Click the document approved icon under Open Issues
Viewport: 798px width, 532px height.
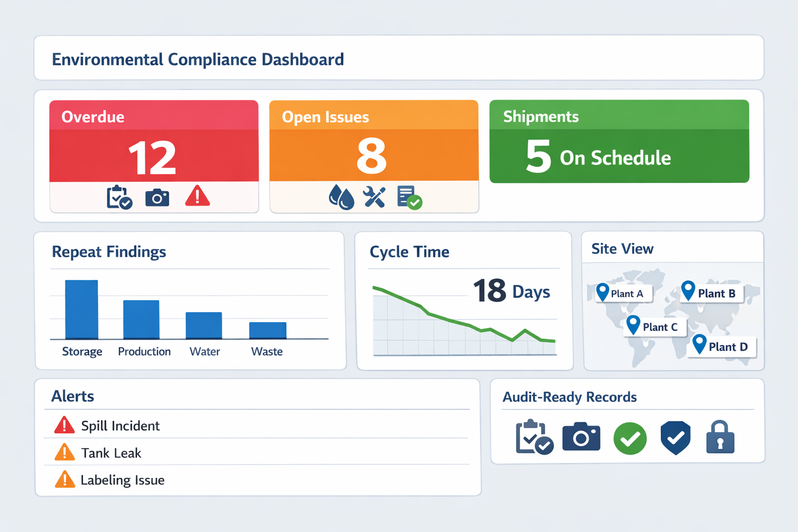click(409, 197)
